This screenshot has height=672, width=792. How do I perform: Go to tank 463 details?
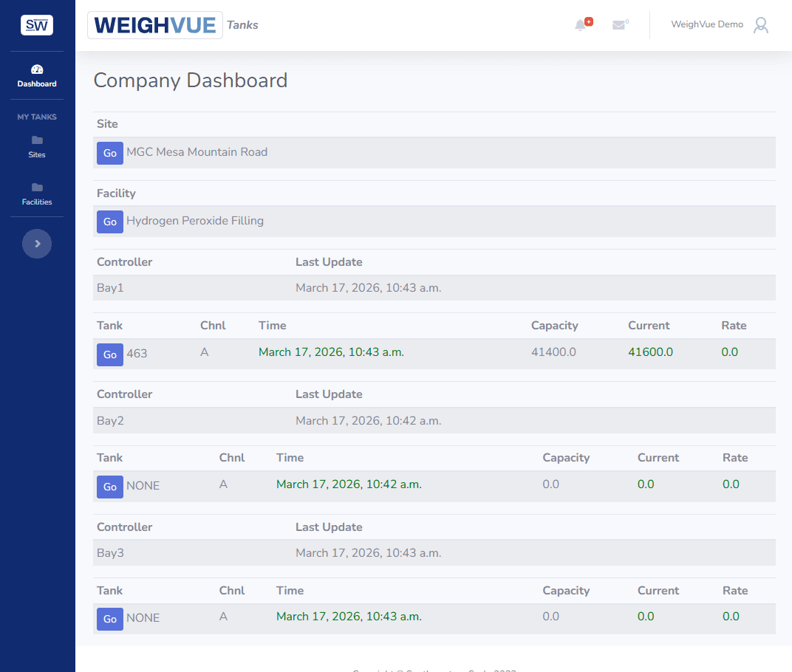point(109,354)
